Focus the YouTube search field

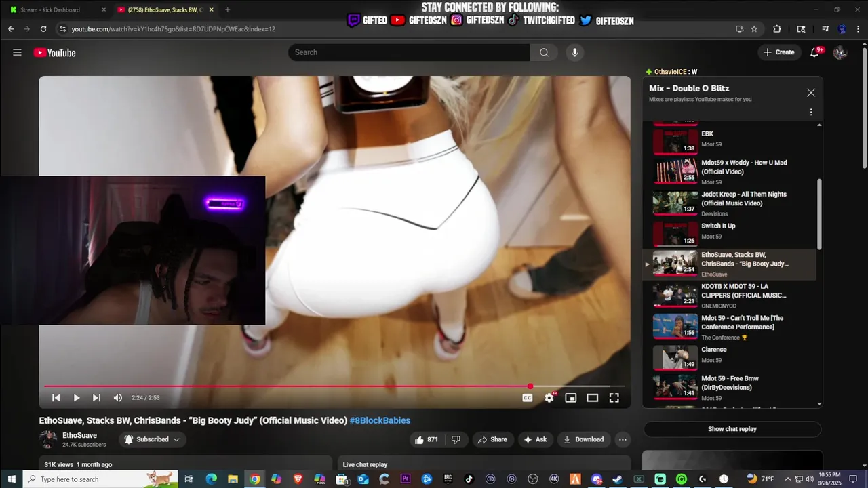[x=409, y=52]
